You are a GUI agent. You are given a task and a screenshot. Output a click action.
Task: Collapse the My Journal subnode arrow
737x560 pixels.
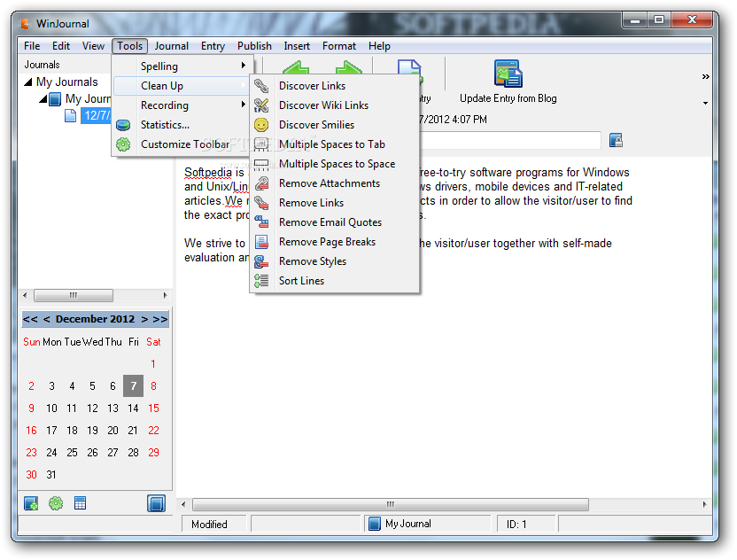pos(43,98)
